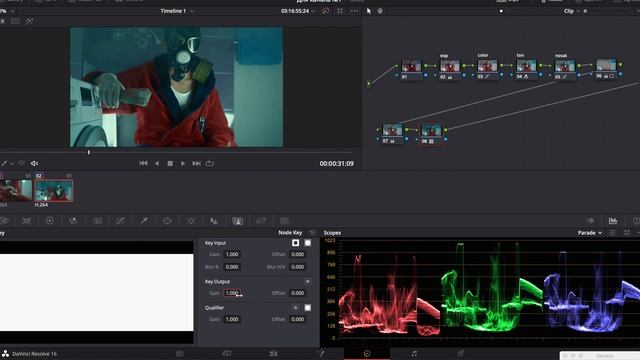
Task: Open the 3D Stereoscopic palette icon
Action: click(284, 221)
